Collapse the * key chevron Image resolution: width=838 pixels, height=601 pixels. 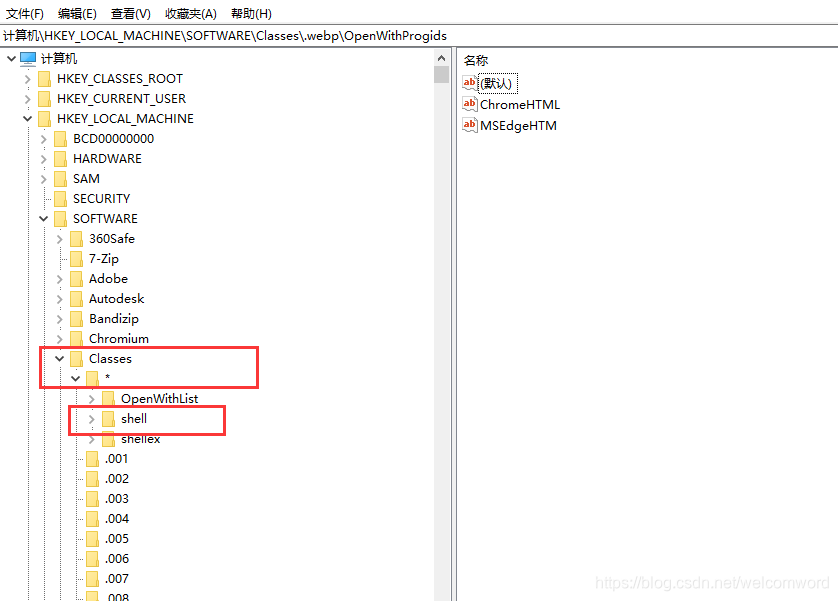[x=75, y=378]
